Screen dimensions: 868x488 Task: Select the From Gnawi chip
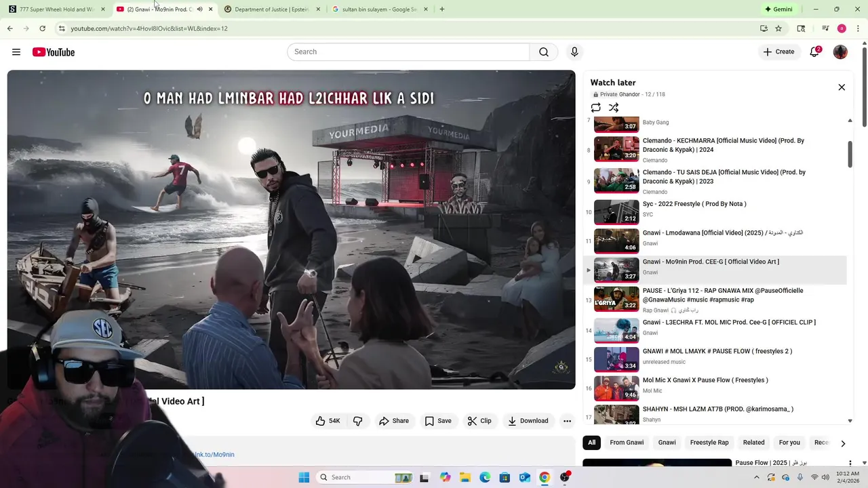pos(627,443)
